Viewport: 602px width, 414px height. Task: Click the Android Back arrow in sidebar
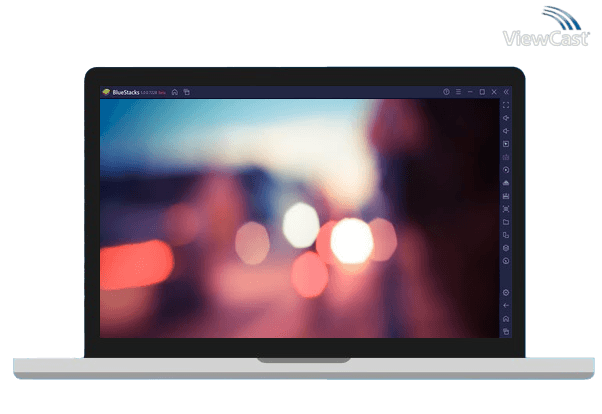point(506,306)
